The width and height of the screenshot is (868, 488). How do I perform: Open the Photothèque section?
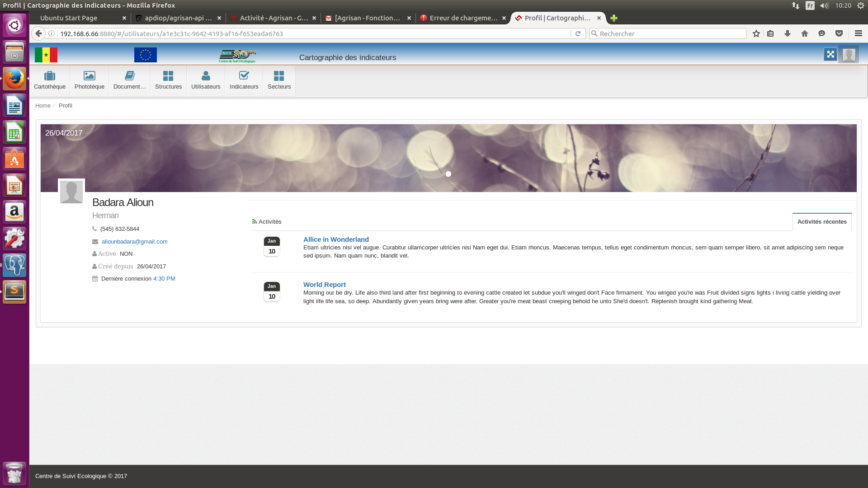click(90, 80)
